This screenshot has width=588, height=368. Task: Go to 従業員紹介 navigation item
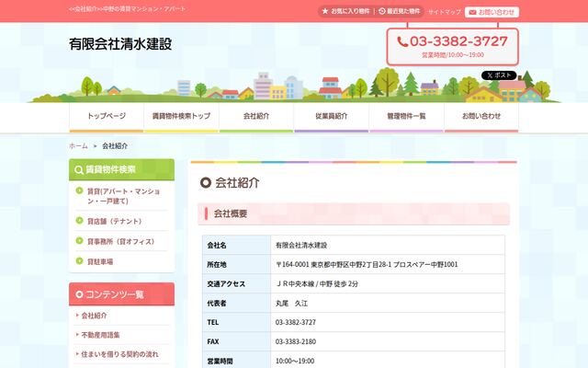click(331, 118)
